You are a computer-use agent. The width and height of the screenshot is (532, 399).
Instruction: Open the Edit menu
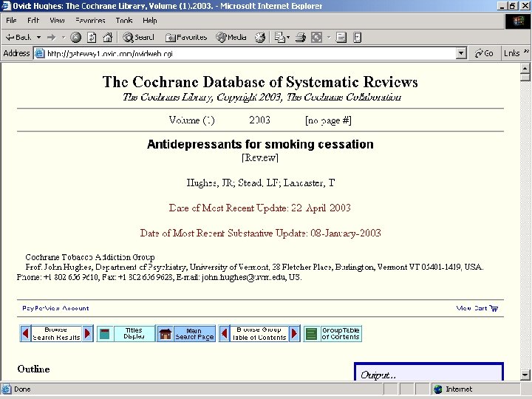pos(33,21)
